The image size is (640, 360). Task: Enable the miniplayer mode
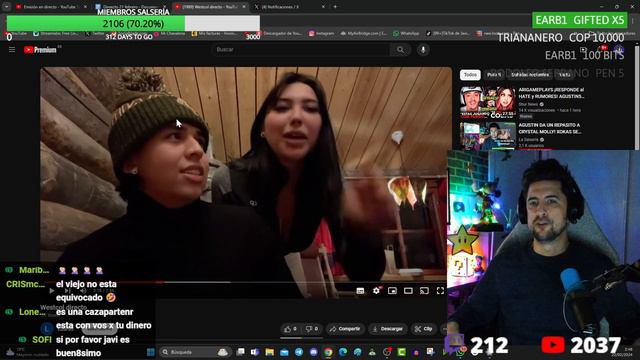(392, 291)
